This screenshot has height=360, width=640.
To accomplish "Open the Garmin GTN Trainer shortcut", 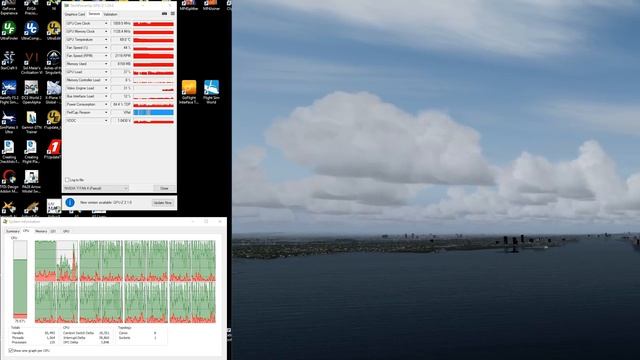I will click(x=31, y=122).
